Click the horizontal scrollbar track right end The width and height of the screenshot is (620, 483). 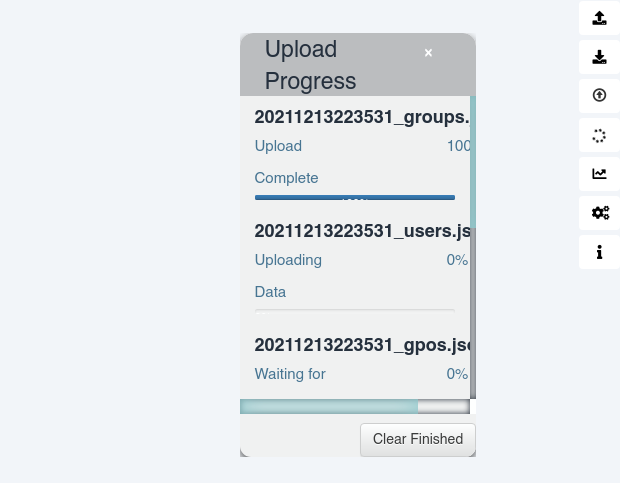pos(444,406)
